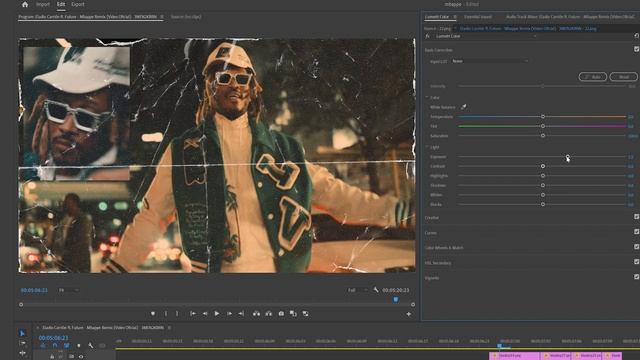Switch to Import workspace tab
The width and height of the screenshot is (640, 360).
(x=43, y=4)
